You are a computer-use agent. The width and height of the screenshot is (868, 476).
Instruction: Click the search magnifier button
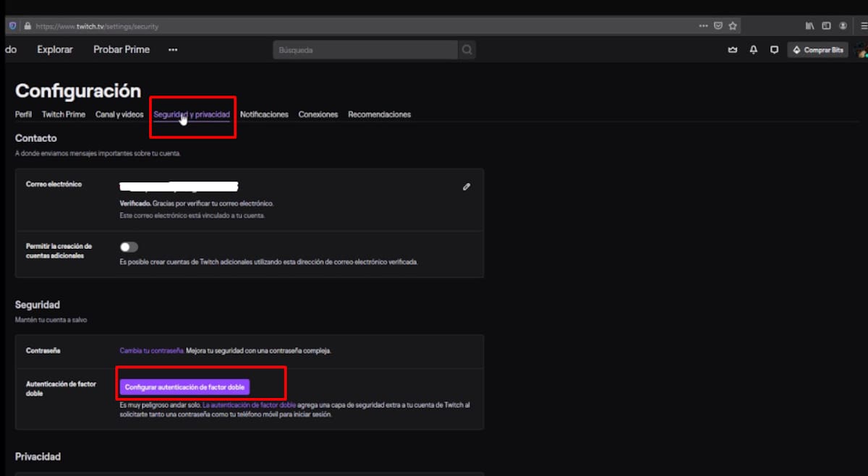(467, 50)
